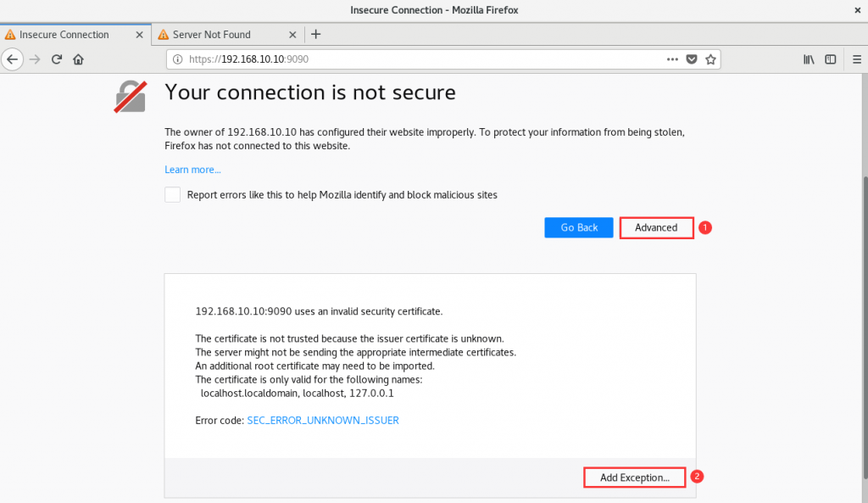Open the Library view
This screenshot has height=503, width=868.
[x=809, y=59]
